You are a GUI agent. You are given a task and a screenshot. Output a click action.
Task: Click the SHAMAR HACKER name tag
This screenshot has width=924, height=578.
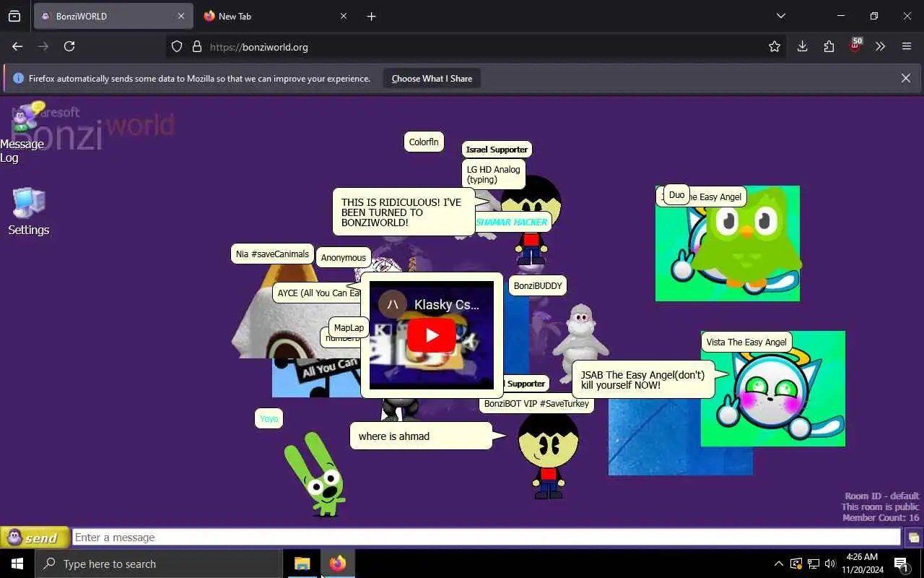(x=512, y=222)
